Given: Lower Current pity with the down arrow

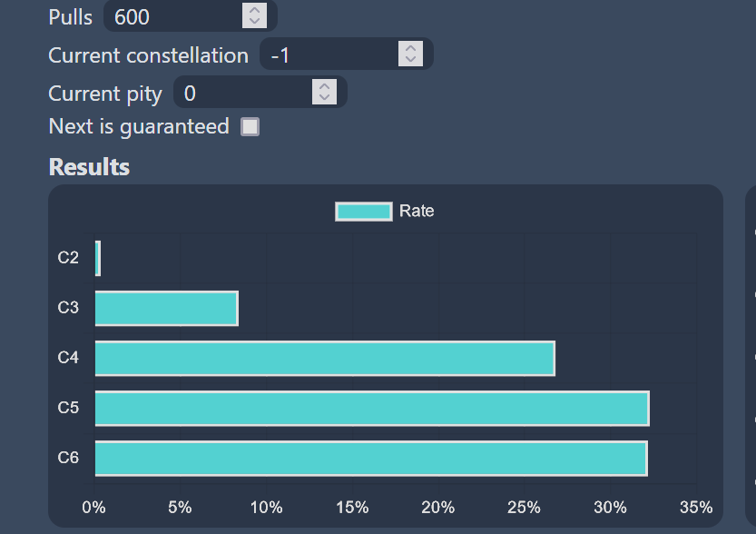Looking at the screenshot, I should coord(324,98).
